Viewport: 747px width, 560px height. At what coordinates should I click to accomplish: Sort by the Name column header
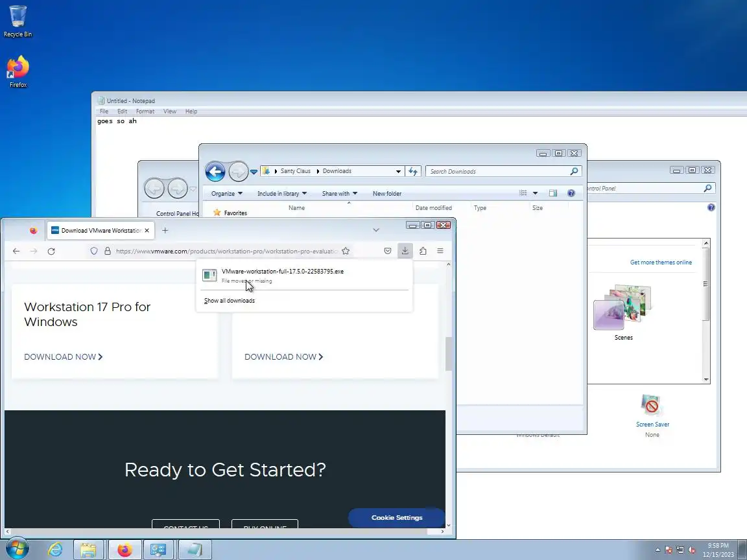click(296, 207)
